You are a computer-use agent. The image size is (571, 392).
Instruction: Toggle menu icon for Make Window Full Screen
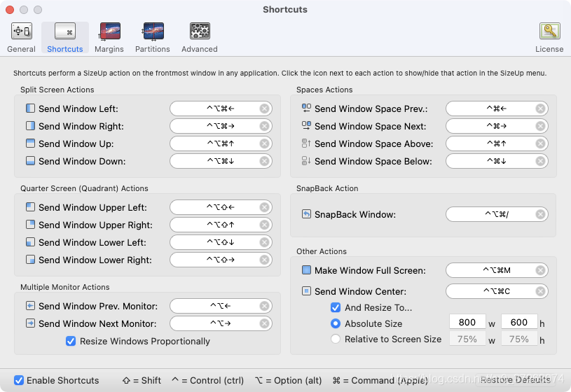coord(306,270)
